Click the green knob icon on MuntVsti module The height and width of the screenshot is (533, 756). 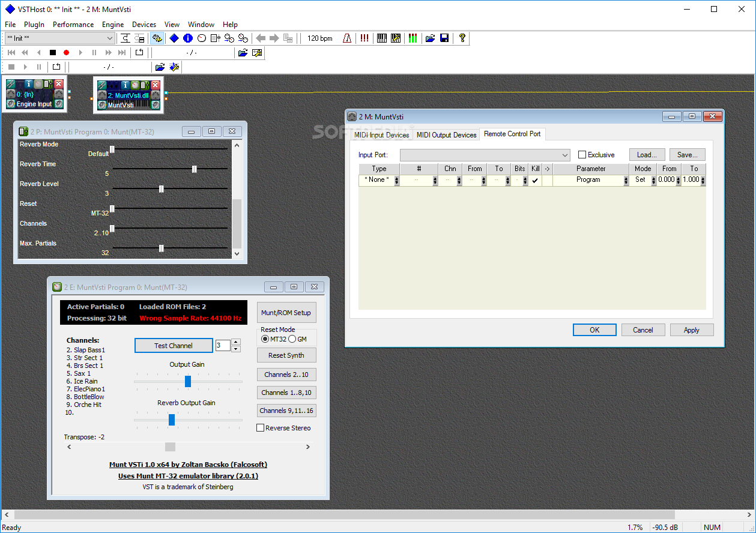(135, 85)
